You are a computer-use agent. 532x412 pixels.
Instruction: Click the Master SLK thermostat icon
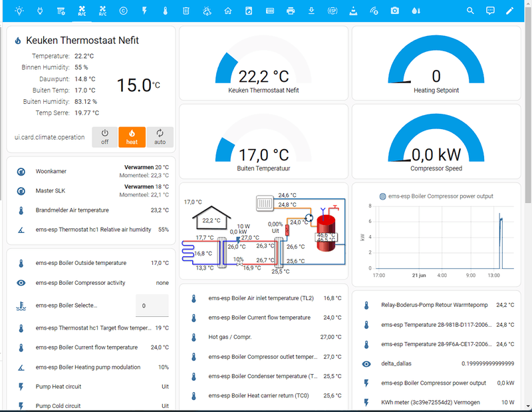(21, 191)
